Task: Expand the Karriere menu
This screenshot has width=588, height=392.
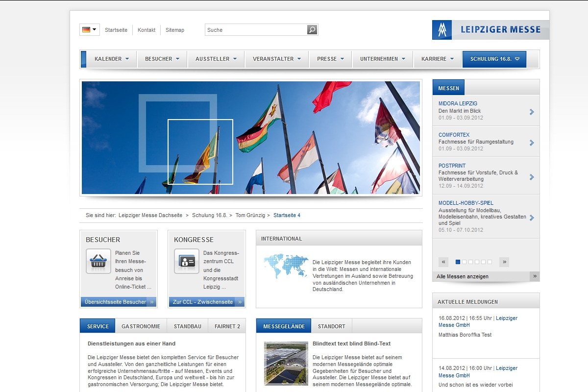Action: pyautogui.click(x=438, y=59)
